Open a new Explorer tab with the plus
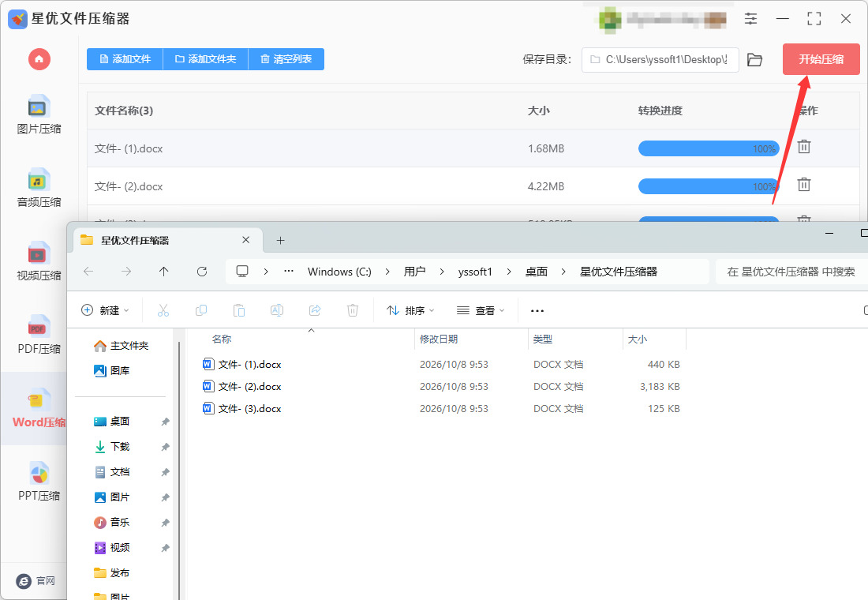Viewport: 868px width, 600px height. click(x=280, y=241)
